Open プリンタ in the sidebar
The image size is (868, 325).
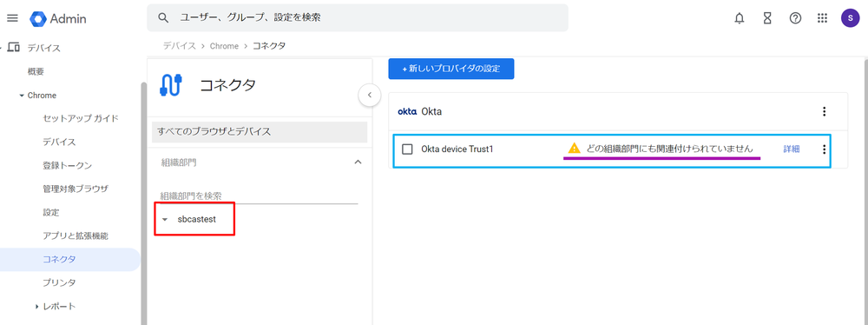coord(59,282)
